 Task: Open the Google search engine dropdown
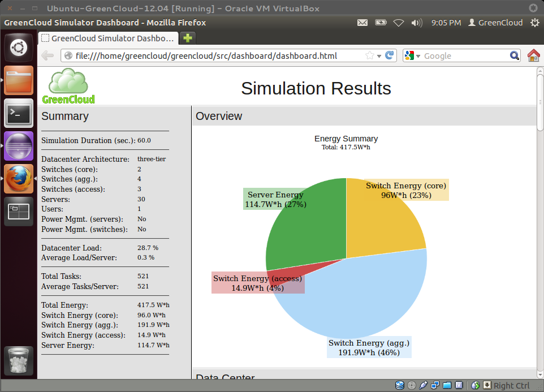click(x=412, y=55)
